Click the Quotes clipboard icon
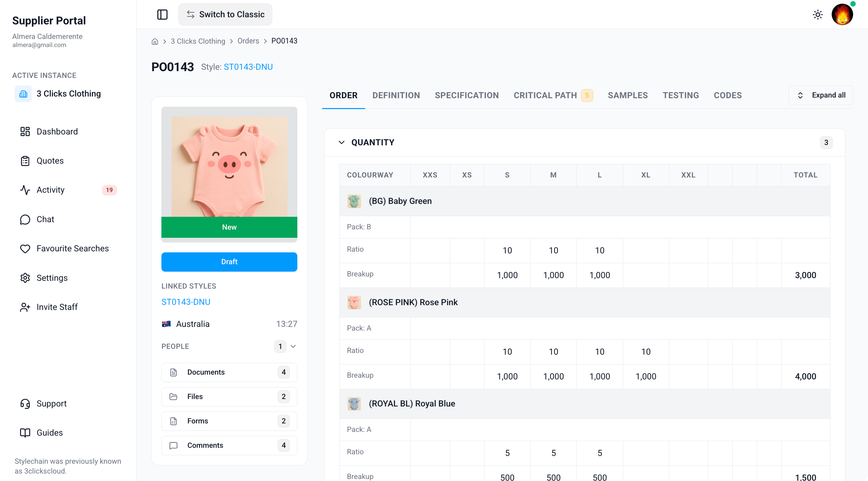The width and height of the screenshot is (868, 481). pyautogui.click(x=25, y=161)
